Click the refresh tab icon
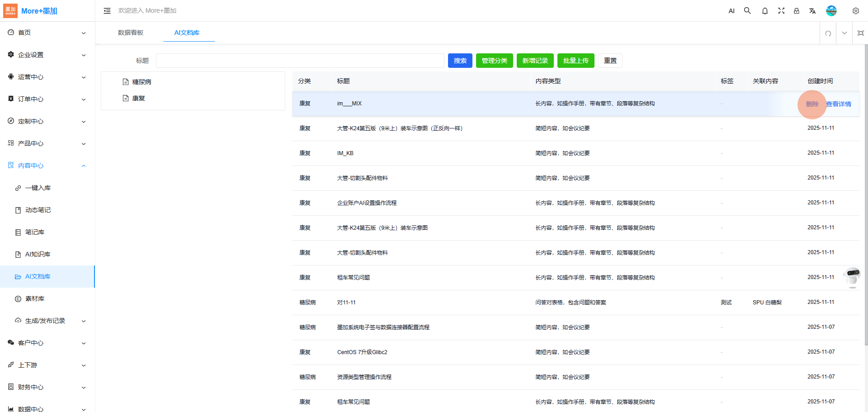 pos(828,33)
